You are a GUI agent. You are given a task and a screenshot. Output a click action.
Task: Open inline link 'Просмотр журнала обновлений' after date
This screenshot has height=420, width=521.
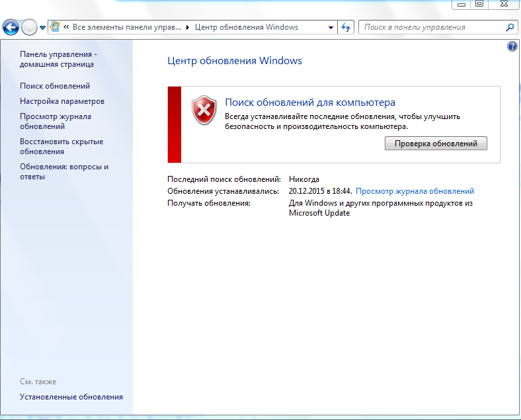pos(415,191)
